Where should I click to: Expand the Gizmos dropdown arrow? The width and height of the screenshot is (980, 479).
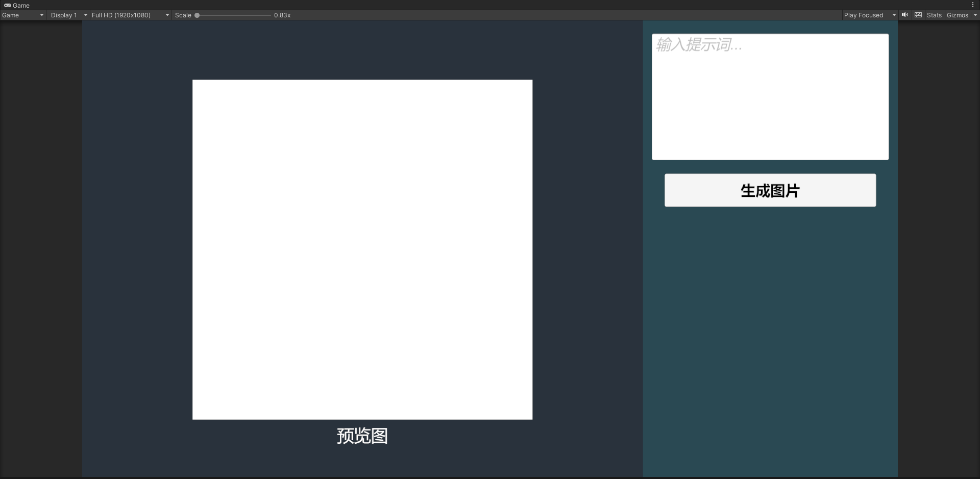[x=975, y=15]
